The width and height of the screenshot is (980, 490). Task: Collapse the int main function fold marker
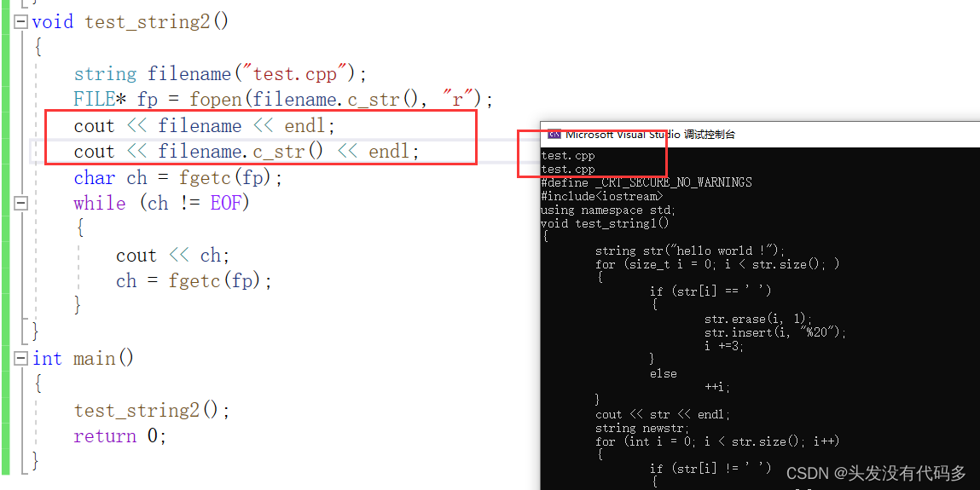tap(21, 358)
